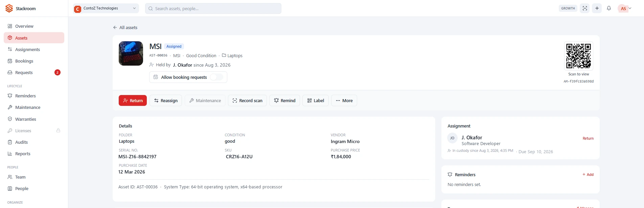The image size is (644, 208).
Task: Click the JO avatar in Assignment card
Action: (452, 138)
